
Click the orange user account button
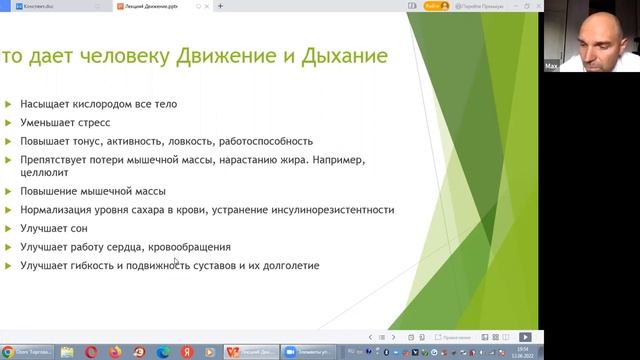pos(436,6)
